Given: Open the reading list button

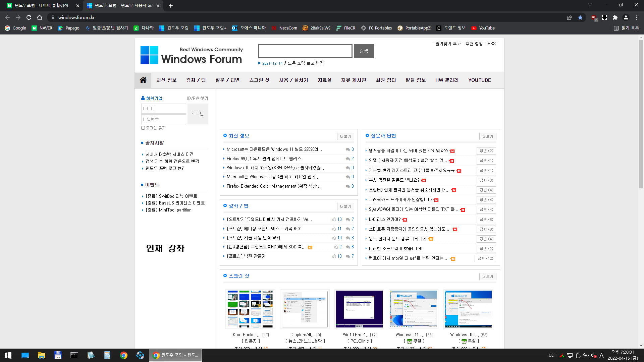Looking at the screenshot, I should (626, 28).
